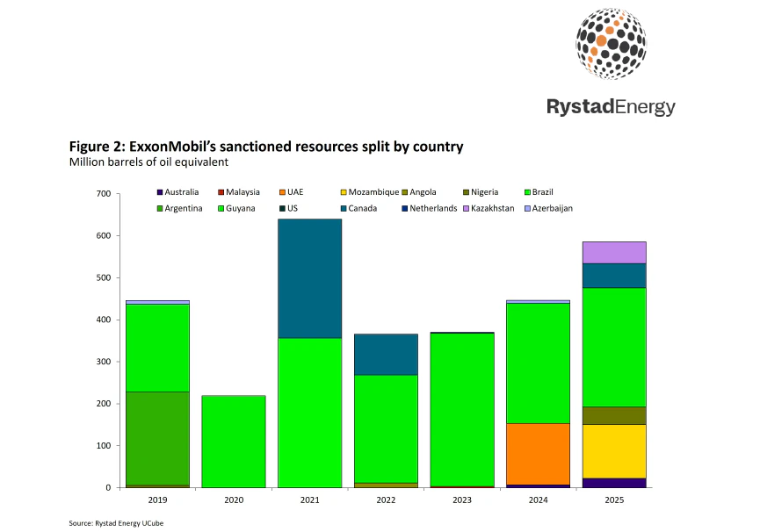Select the Azerbaijan legend color swatch
This screenshot has height=532, width=760.
527,209
